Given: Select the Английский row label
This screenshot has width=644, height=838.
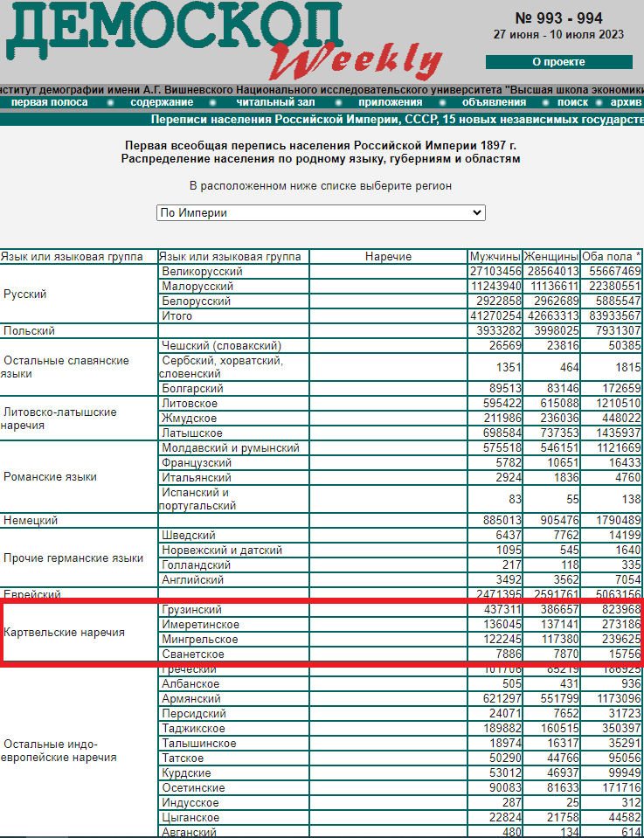Looking at the screenshot, I should [193, 580].
